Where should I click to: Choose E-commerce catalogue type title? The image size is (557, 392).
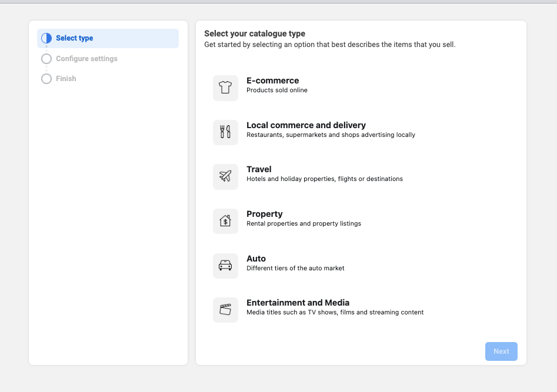(x=272, y=81)
